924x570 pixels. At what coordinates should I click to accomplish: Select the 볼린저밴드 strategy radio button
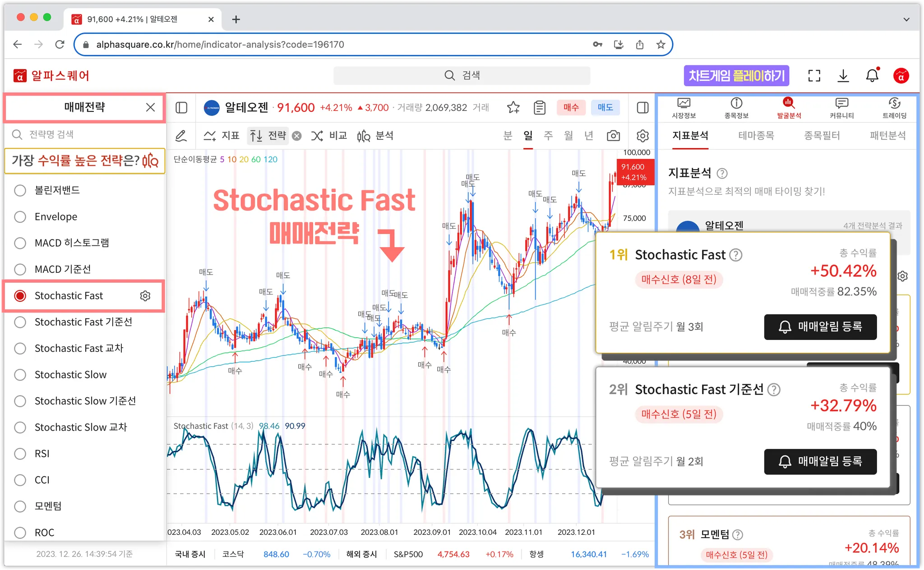20,190
